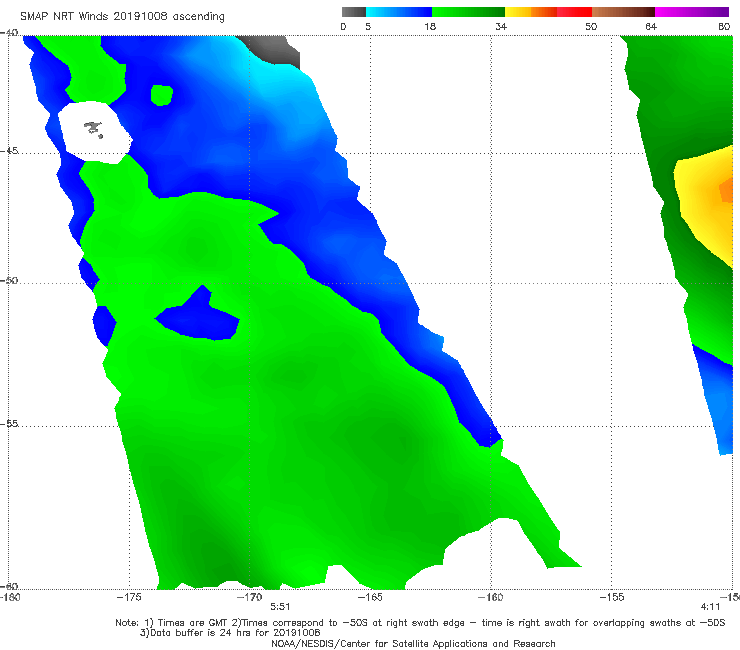
Task: Click the blue pocket inside the green region
Action: click(x=198, y=316)
